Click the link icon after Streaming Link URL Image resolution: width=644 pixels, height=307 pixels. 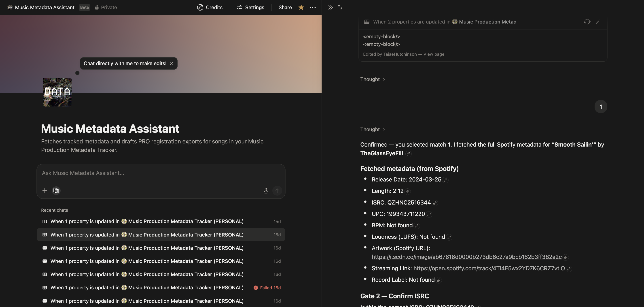(569, 269)
